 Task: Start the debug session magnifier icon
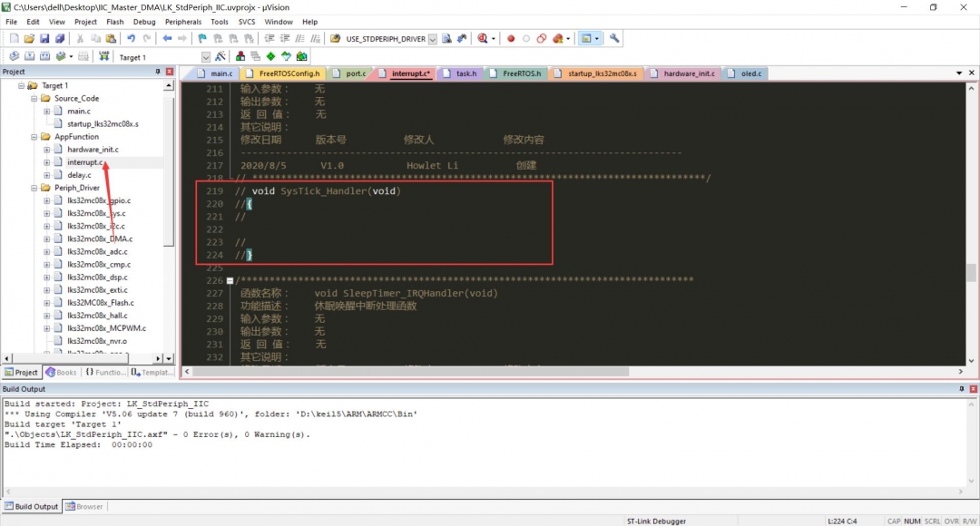pos(483,39)
